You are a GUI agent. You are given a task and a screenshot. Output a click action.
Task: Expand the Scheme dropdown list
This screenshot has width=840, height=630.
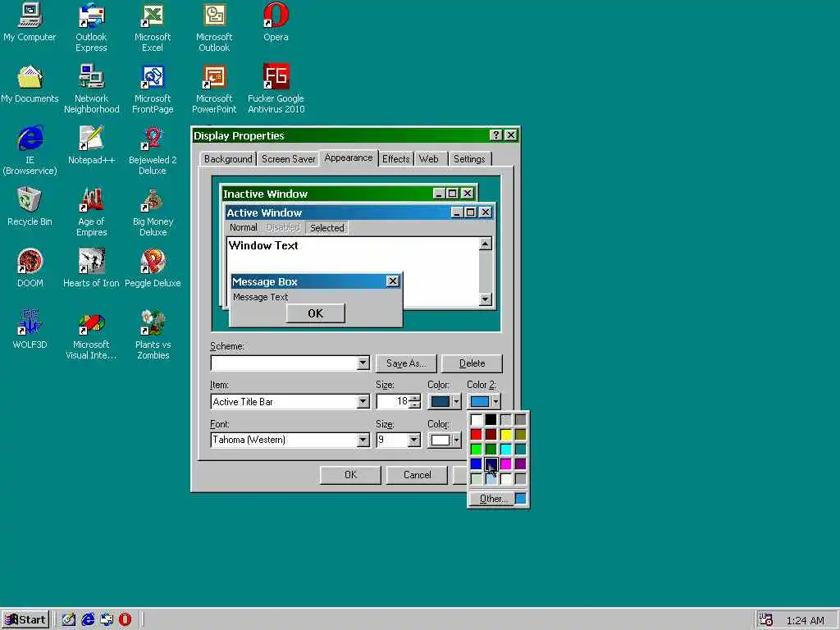[x=363, y=363]
